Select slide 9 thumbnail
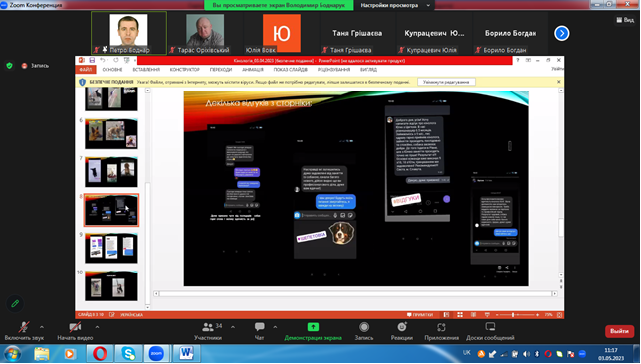 coord(111,248)
